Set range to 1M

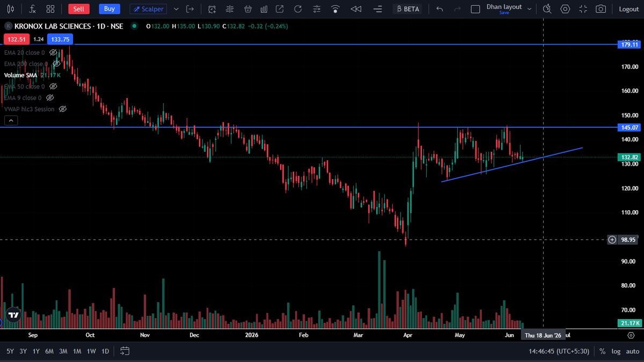(77, 351)
